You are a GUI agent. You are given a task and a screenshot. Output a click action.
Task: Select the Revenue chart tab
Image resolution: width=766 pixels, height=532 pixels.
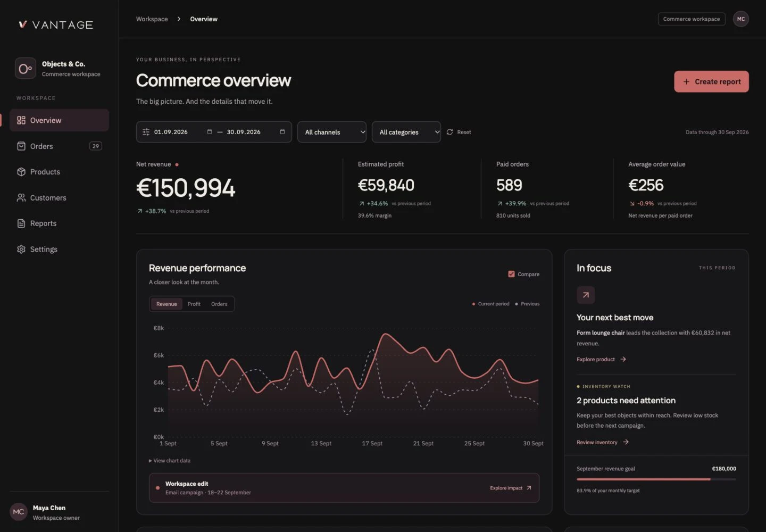[x=166, y=304]
